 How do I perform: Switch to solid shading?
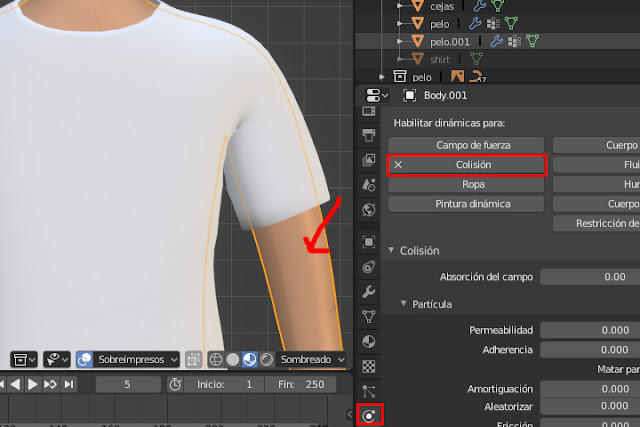(x=233, y=360)
